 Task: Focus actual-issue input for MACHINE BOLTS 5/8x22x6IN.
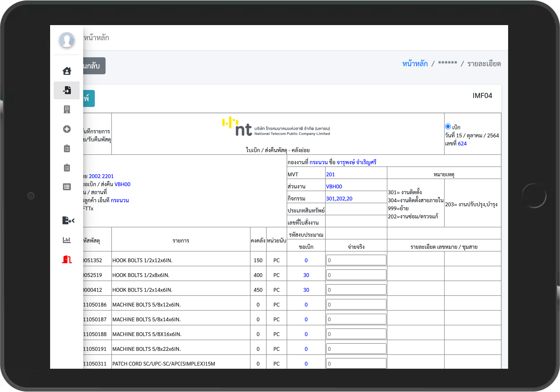[x=356, y=349]
